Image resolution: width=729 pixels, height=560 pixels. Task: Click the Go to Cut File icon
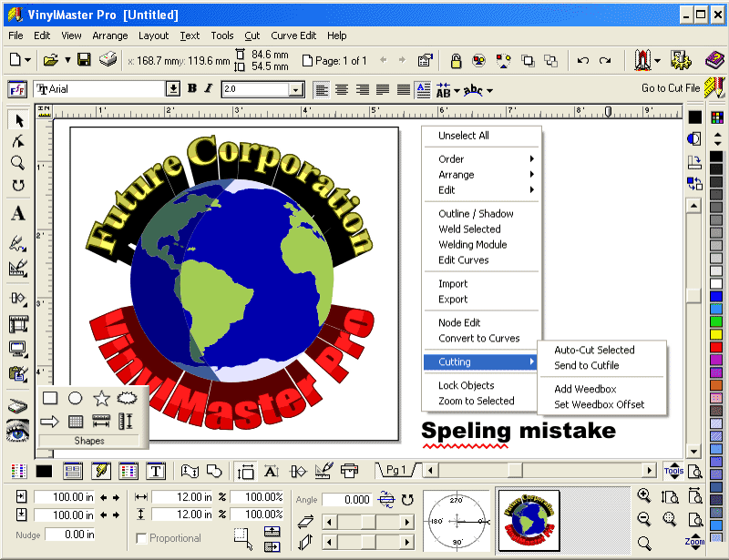click(714, 87)
